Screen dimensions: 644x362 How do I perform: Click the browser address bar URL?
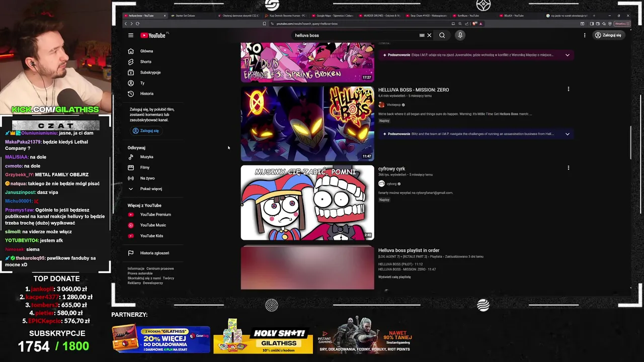point(307,24)
